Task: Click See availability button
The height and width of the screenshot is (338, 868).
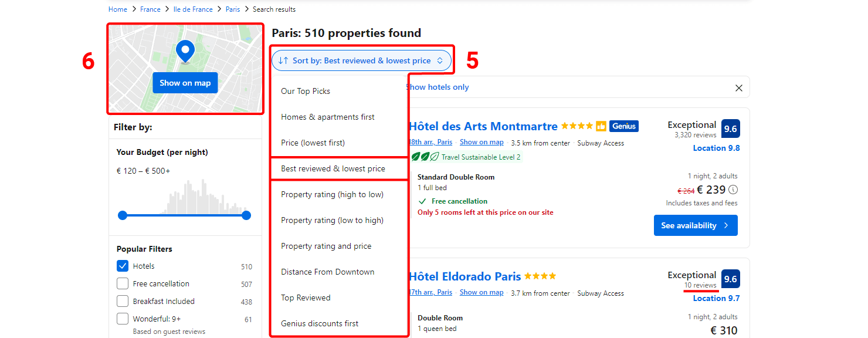Action: click(696, 225)
